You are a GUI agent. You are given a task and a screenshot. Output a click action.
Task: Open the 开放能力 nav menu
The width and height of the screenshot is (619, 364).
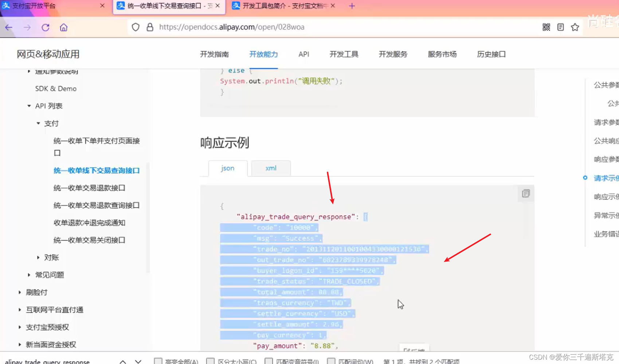263,54
